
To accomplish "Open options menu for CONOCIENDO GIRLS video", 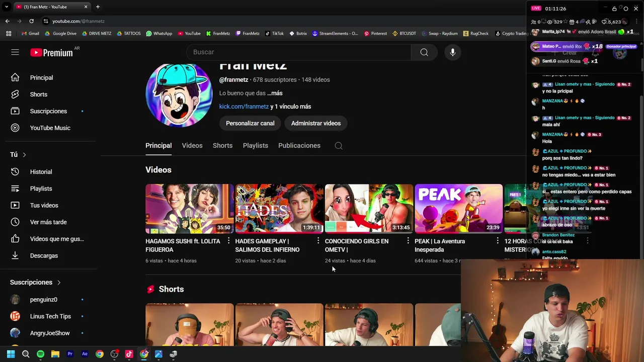I will (x=408, y=241).
